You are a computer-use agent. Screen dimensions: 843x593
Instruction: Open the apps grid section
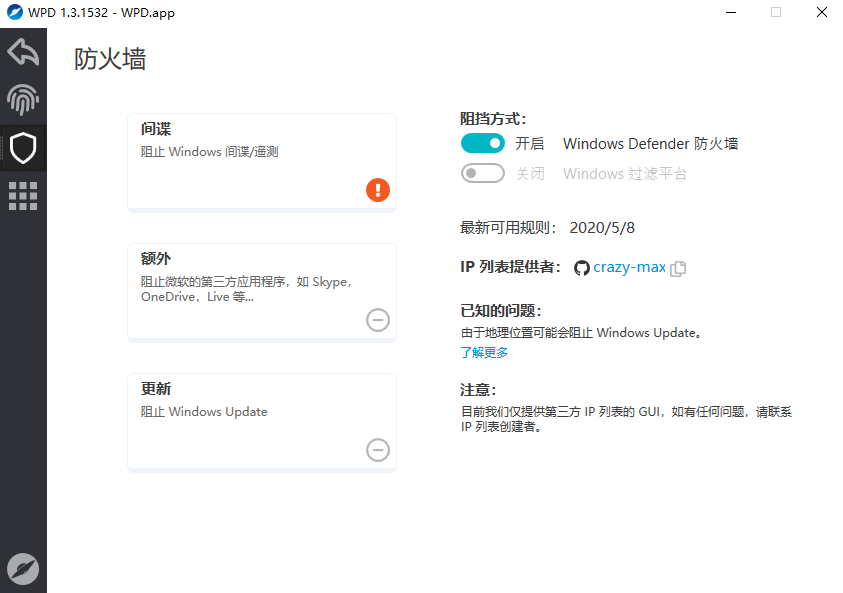coord(23,196)
